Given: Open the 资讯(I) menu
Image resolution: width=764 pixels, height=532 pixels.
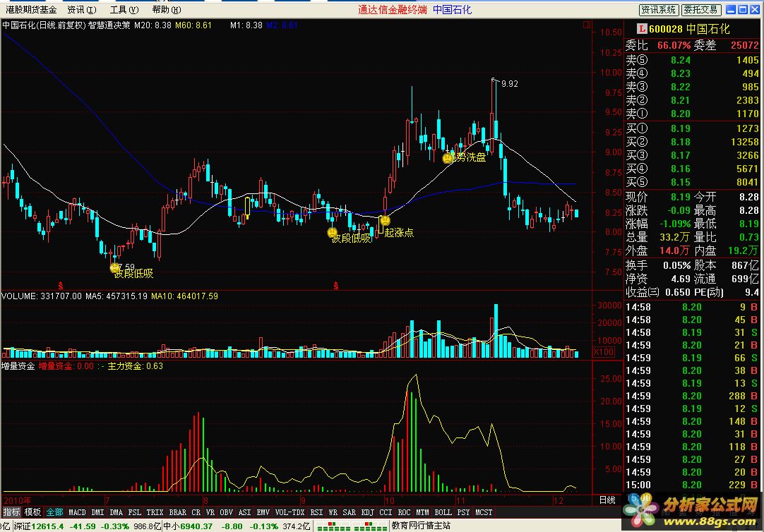Looking at the screenshot, I should point(81,10).
